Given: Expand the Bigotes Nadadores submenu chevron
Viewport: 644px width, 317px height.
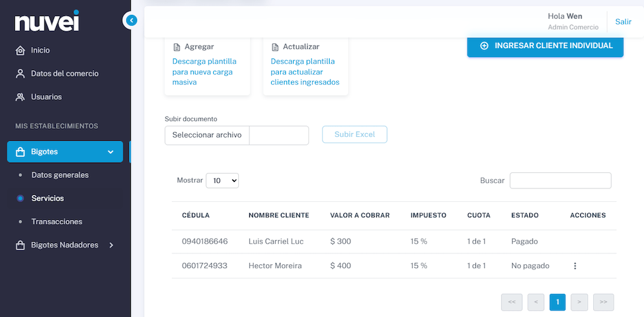Looking at the screenshot, I should coord(111,245).
